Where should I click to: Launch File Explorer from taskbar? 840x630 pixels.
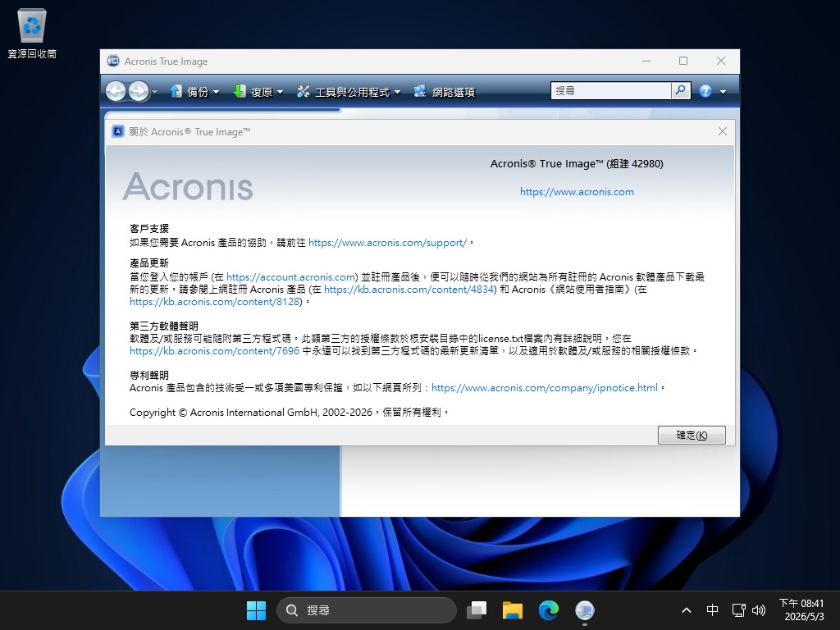(x=512, y=610)
